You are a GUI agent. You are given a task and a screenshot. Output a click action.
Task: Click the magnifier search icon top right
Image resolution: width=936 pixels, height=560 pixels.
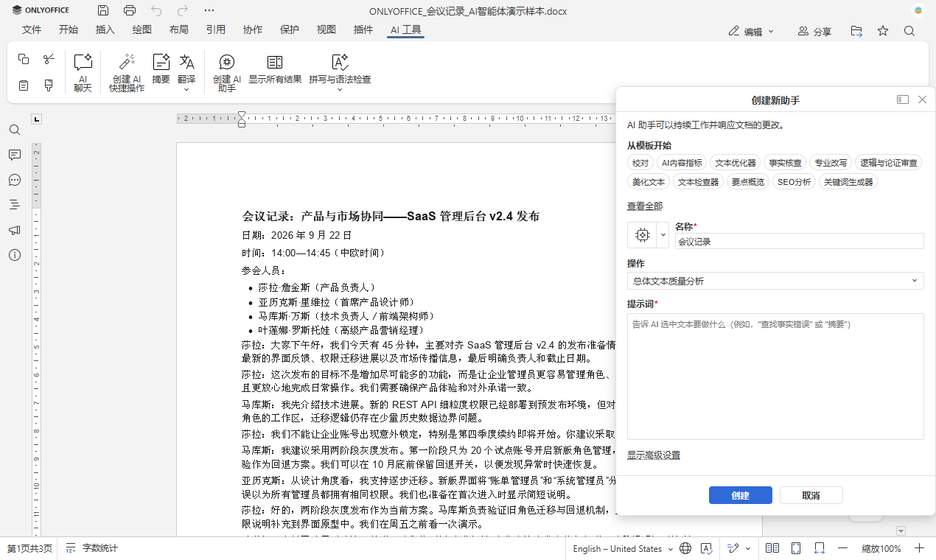(x=909, y=31)
